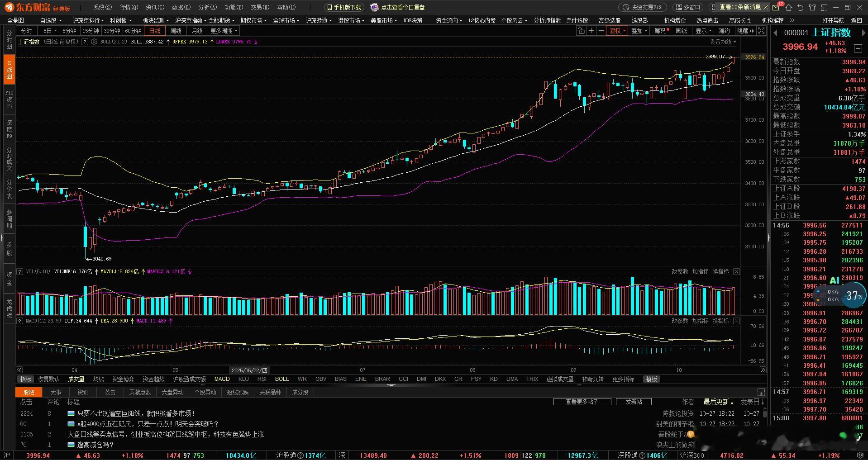This screenshot has height=460, width=868.
Task: Show more toolbar items with double chevron
Action: pos(792,20)
